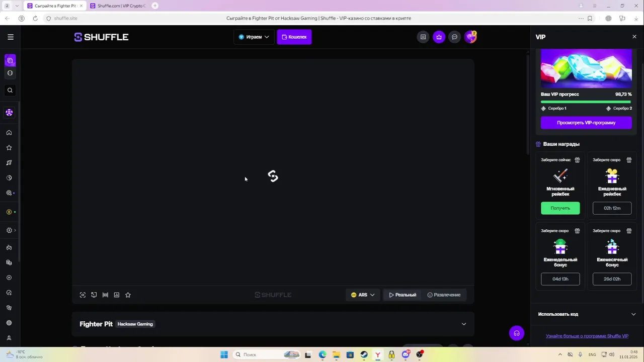Open Microsoft Edge from the taskbar

click(322, 355)
